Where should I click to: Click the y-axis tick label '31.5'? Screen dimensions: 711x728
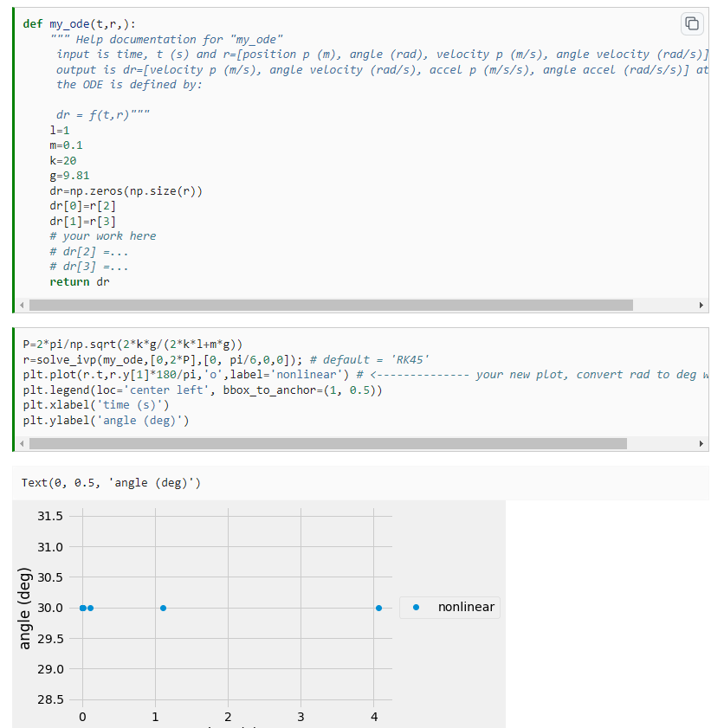click(50, 516)
